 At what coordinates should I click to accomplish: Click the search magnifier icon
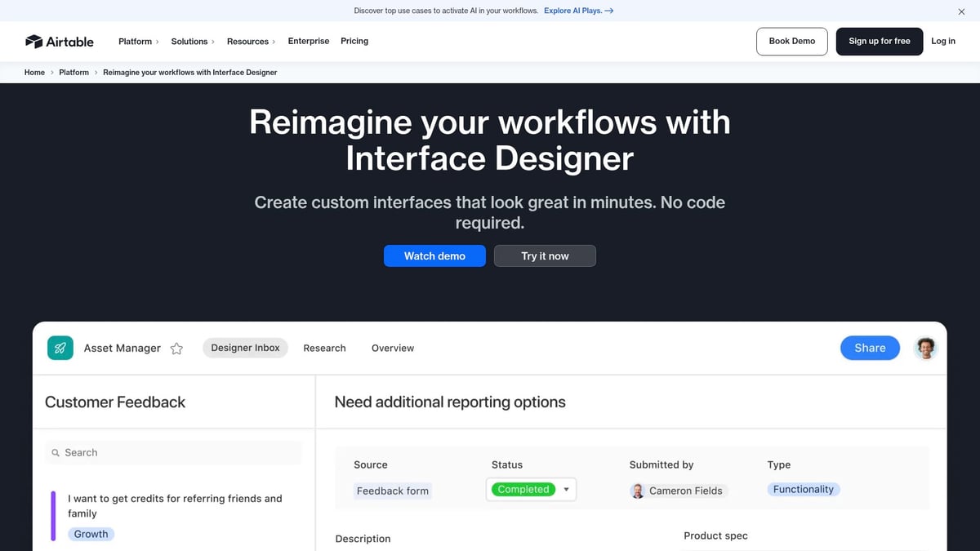click(x=55, y=452)
